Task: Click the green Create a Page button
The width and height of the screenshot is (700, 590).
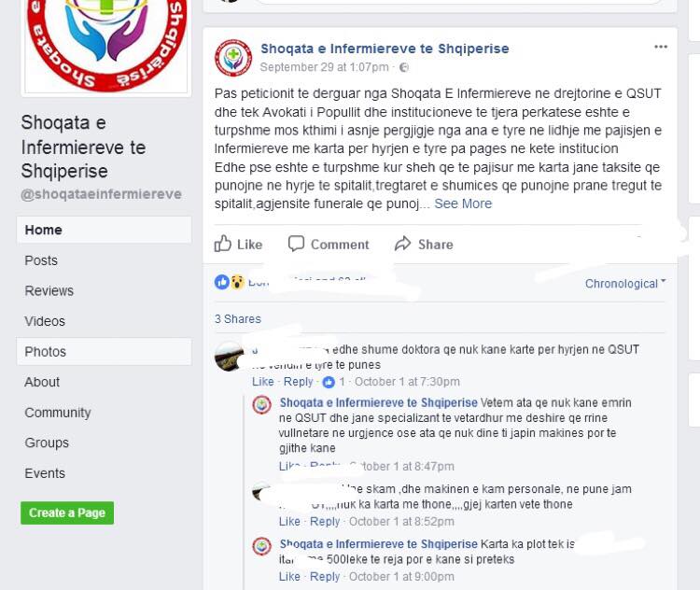Action: pyautogui.click(x=67, y=513)
